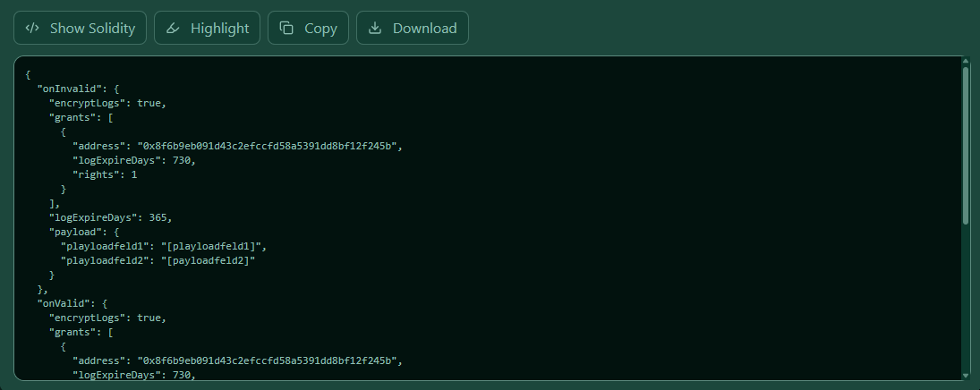This screenshot has width=980, height=390.
Task: Click "logExpireDays": 365 line
Action: coord(110,217)
